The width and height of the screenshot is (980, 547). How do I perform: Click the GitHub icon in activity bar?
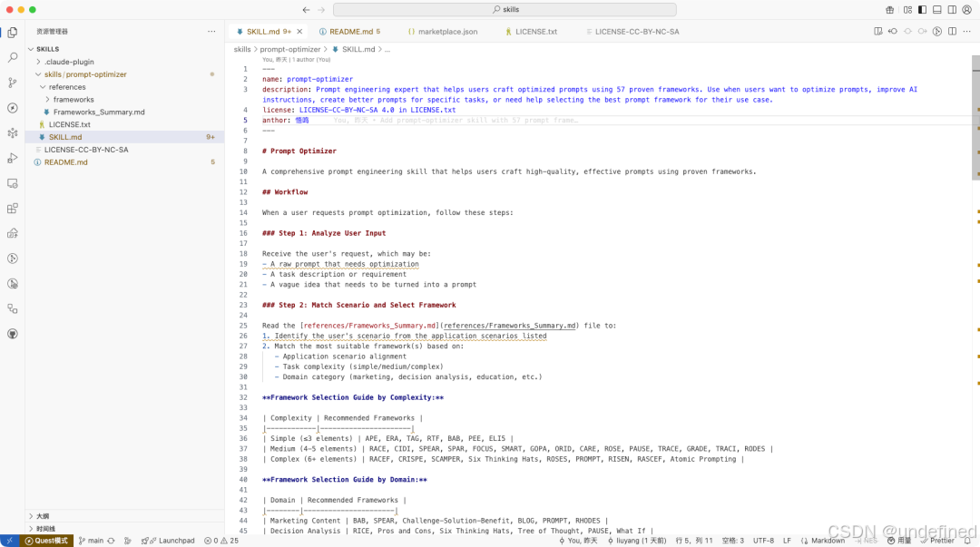click(13, 334)
